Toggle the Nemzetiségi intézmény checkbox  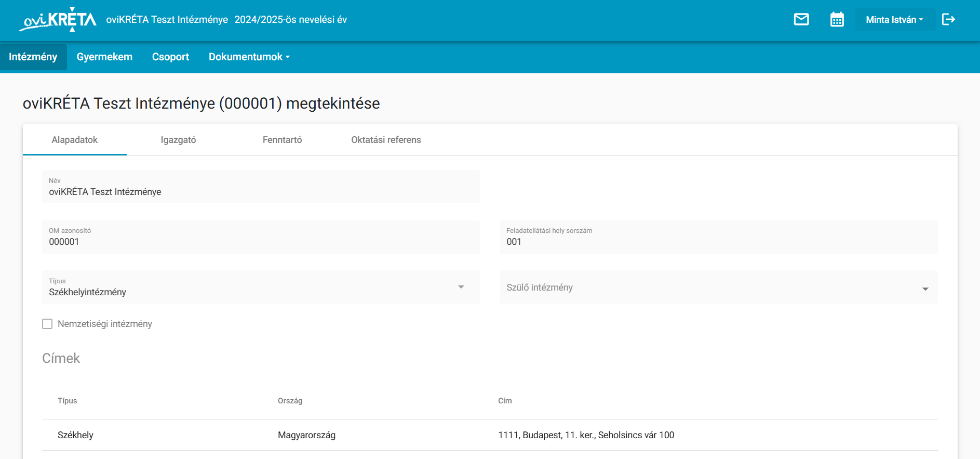(x=47, y=324)
